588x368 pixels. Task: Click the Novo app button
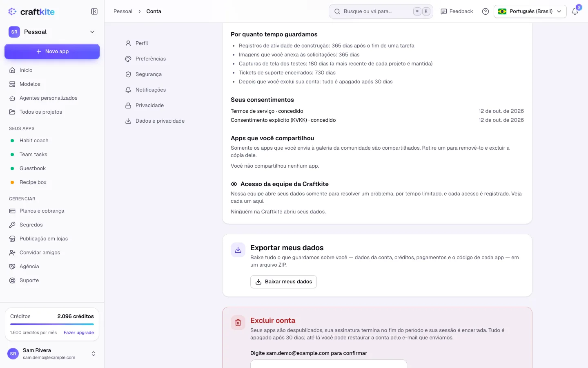point(52,52)
